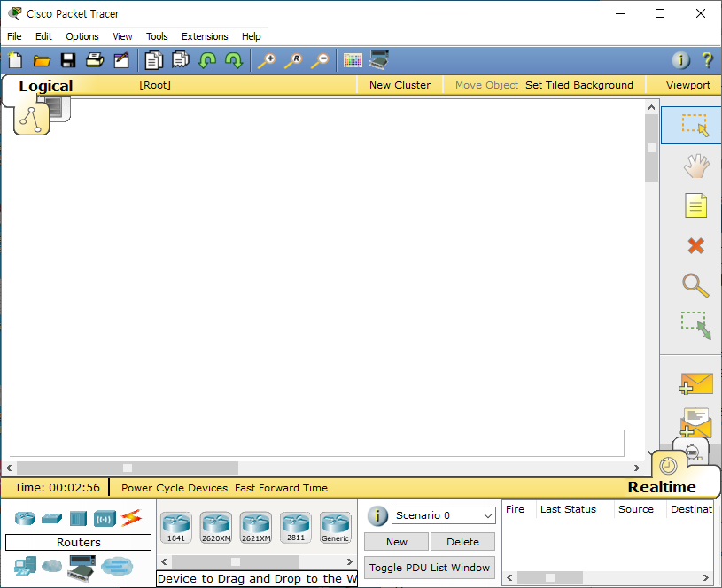
Task: Open the View menu
Action: pyautogui.click(x=122, y=36)
